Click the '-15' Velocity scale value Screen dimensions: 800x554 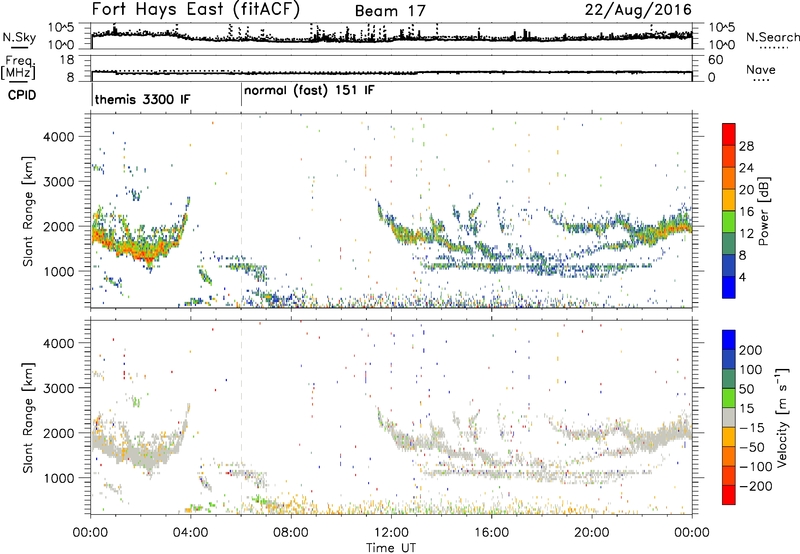(752, 427)
